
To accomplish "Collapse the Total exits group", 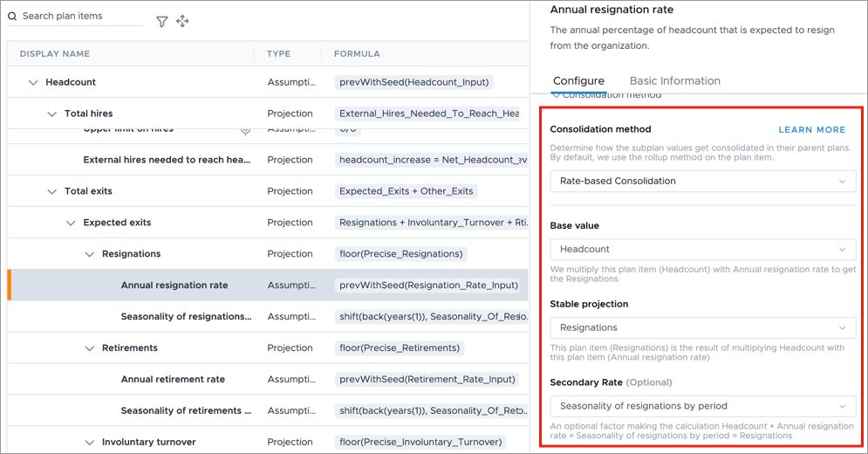I will click(52, 192).
